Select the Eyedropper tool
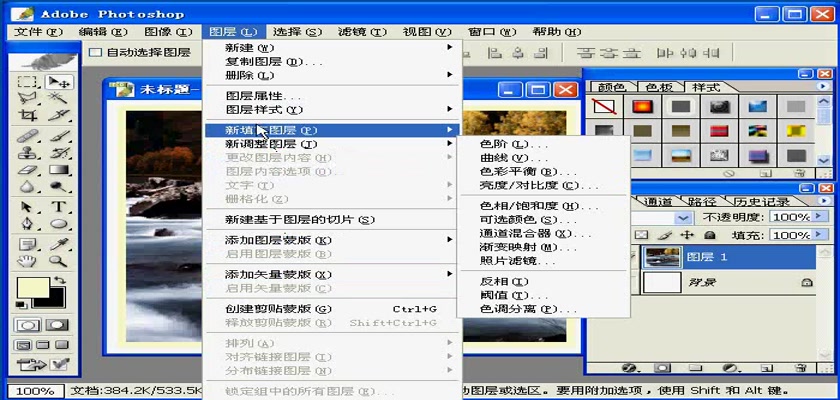The image size is (840, 400). pyautogui.click(x=58, y=245)
